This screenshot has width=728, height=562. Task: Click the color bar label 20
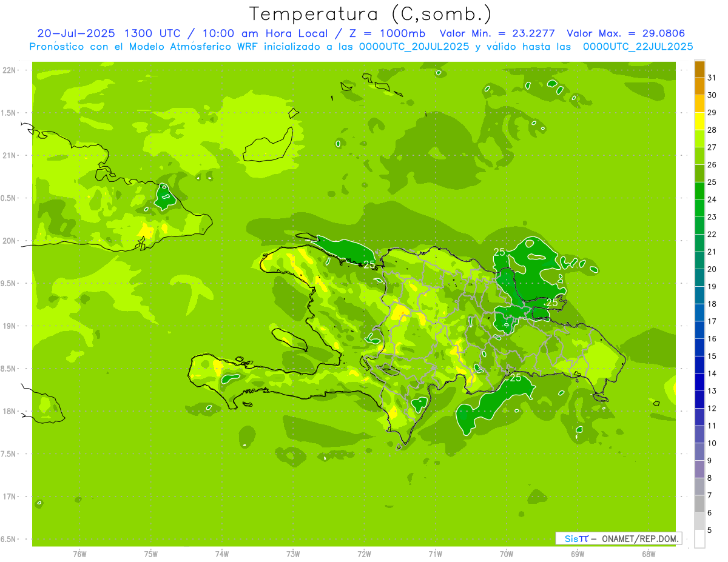coord(712,269)
